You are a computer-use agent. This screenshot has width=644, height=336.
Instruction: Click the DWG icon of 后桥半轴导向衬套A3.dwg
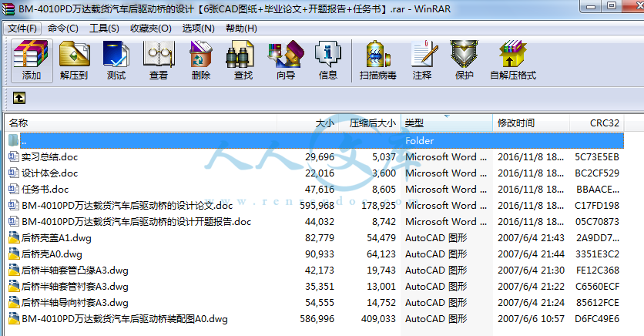coord(14,303)
